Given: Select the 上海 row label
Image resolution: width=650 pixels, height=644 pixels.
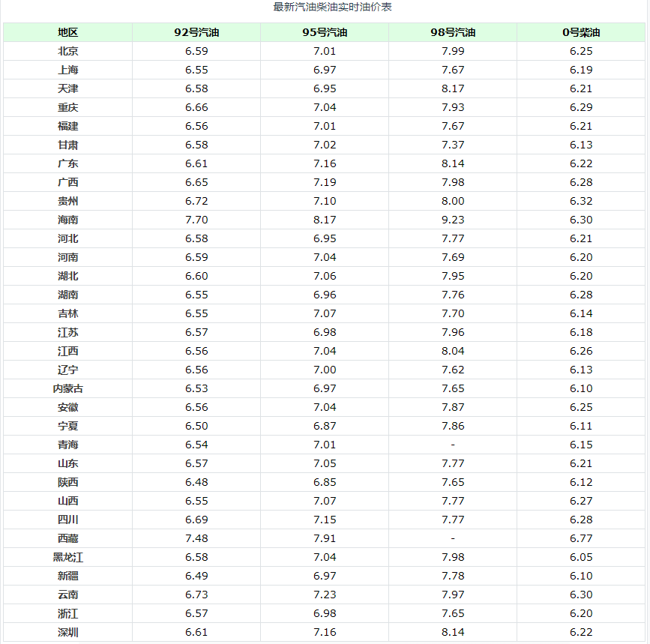Looking at the screenshot, I should click(x=68, y=70).
